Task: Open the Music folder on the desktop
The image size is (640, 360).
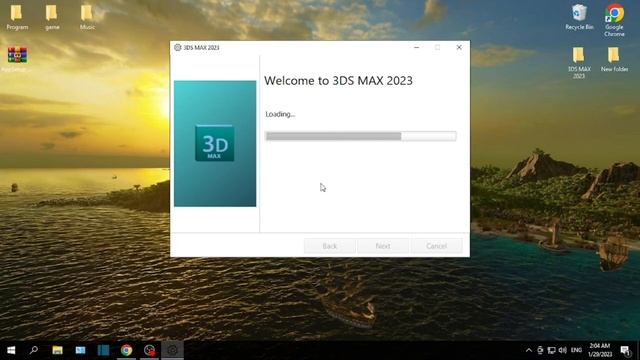Action: (87, 17)
